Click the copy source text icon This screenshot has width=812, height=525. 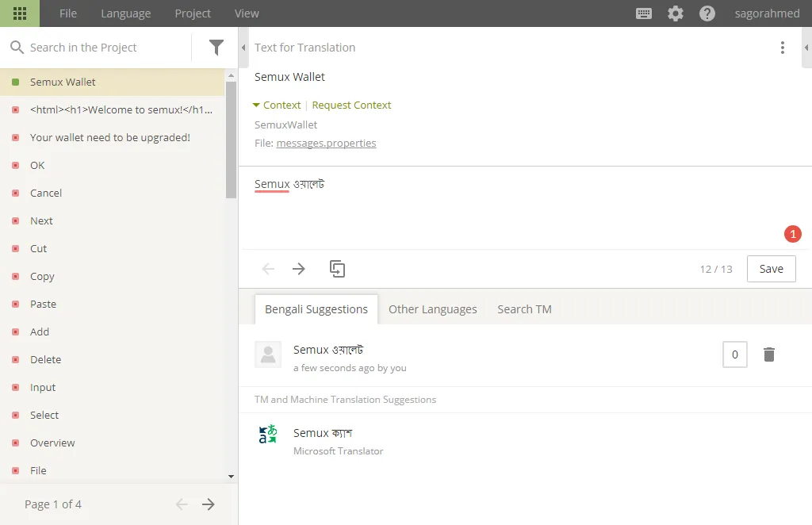click(337, 269)
